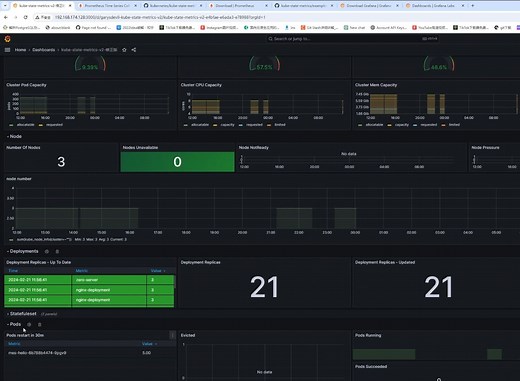
Task: Switch to the Dashboards Grafana Labs tab
Action: pos(434,6)
